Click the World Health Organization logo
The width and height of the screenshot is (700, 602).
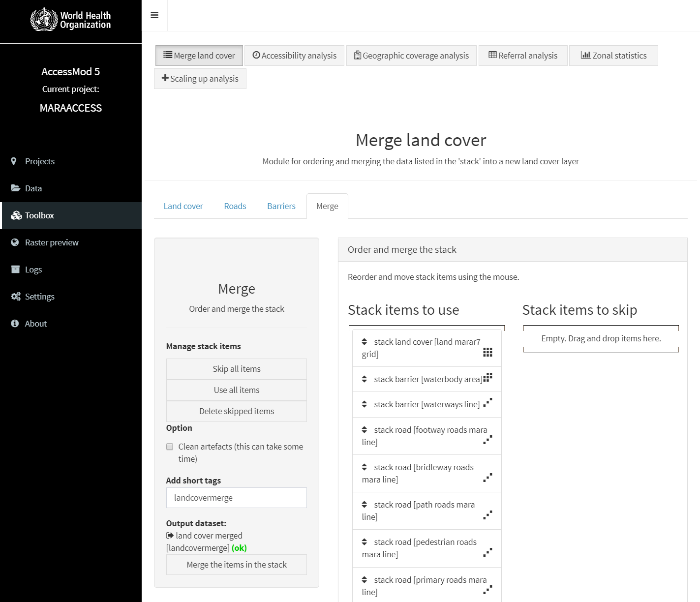point(71,20)
